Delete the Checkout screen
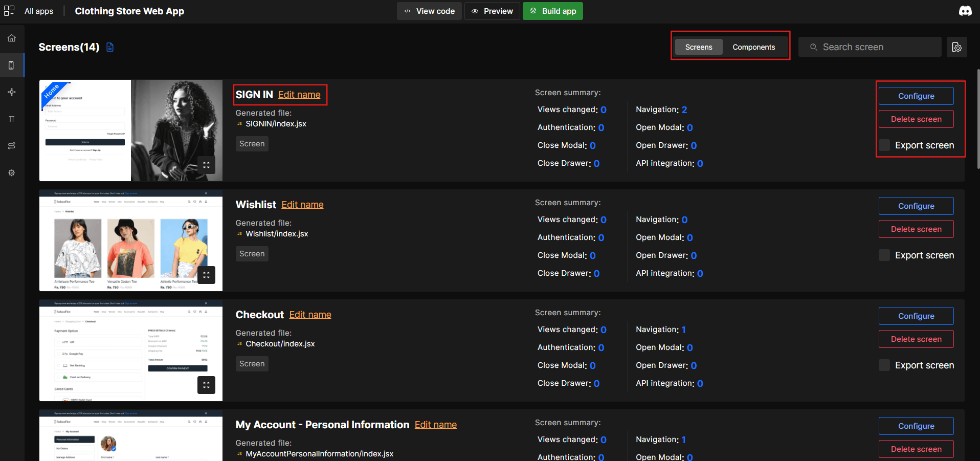This screenshot has width=980, height=461. point(916,339)
